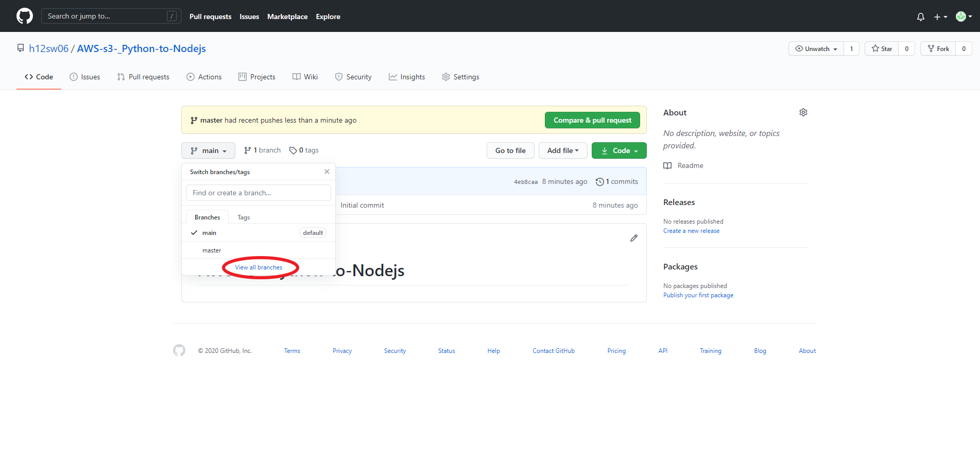Open the Releases heading link
Screen dimensions: 980x457
pyautogui.click(x=679, y=202)
